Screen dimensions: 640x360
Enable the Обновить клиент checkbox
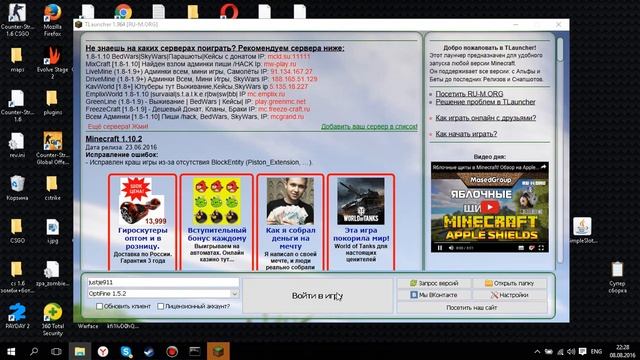(x=99, y=306)
